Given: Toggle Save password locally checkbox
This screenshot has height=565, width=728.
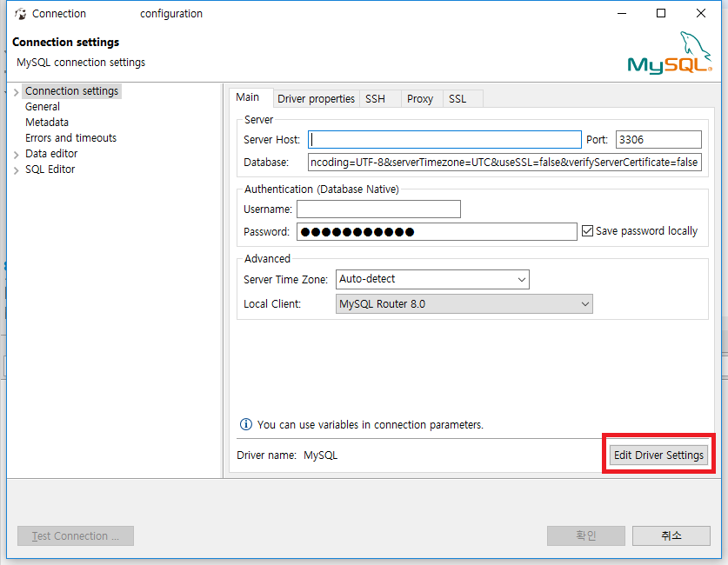Looking at the screenshot, I should coord(587,230).
